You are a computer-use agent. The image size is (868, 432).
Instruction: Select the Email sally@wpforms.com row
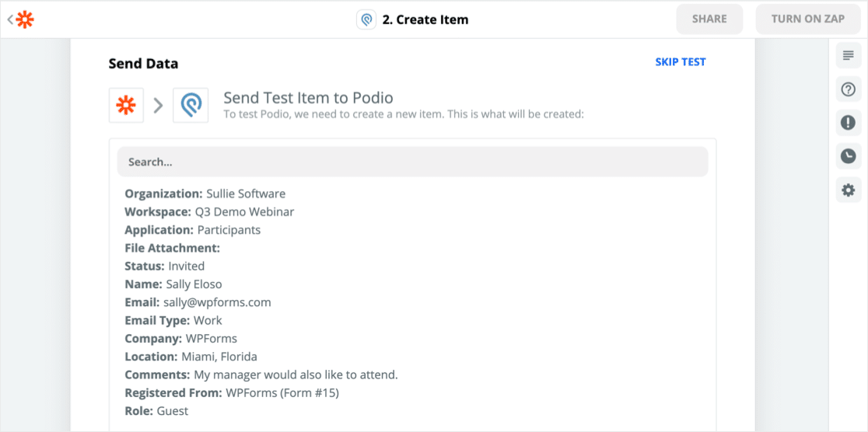pyautogui.click(x=198, y=302)
